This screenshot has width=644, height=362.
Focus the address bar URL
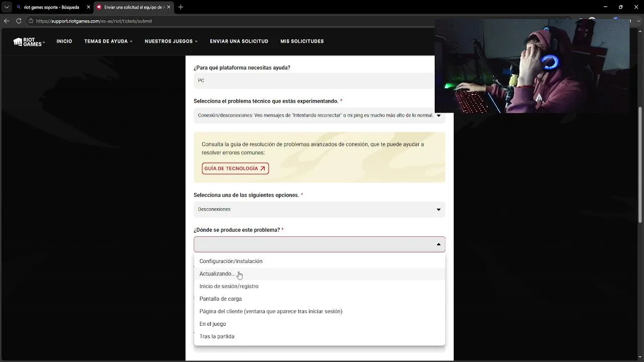(94, 21)
